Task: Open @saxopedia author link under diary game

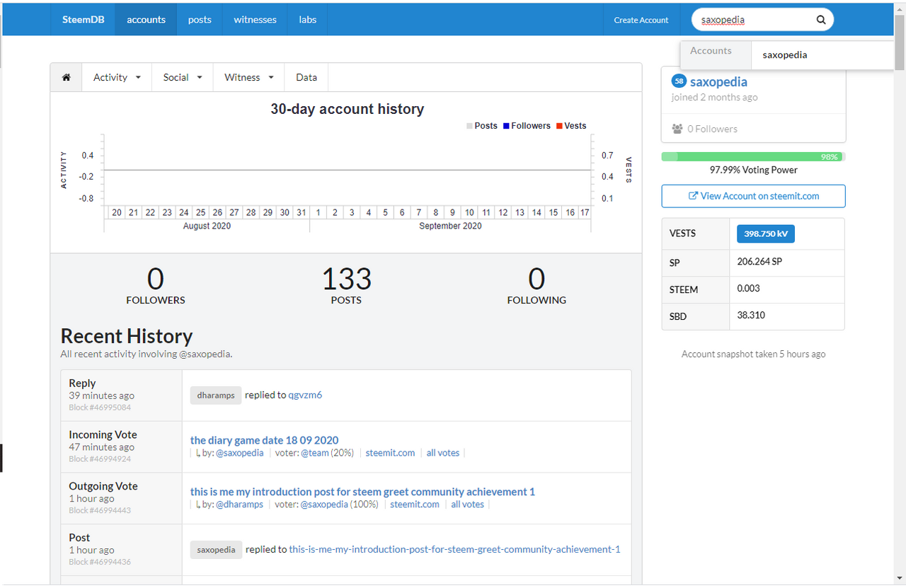Action: 239,453
